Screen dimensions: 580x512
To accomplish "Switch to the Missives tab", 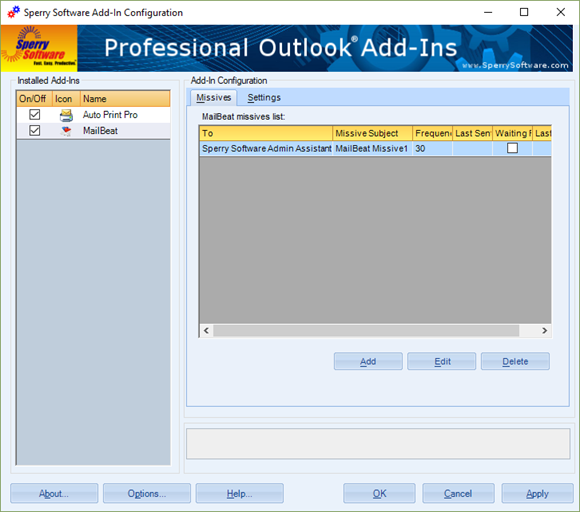I will (x=214, y=98).
